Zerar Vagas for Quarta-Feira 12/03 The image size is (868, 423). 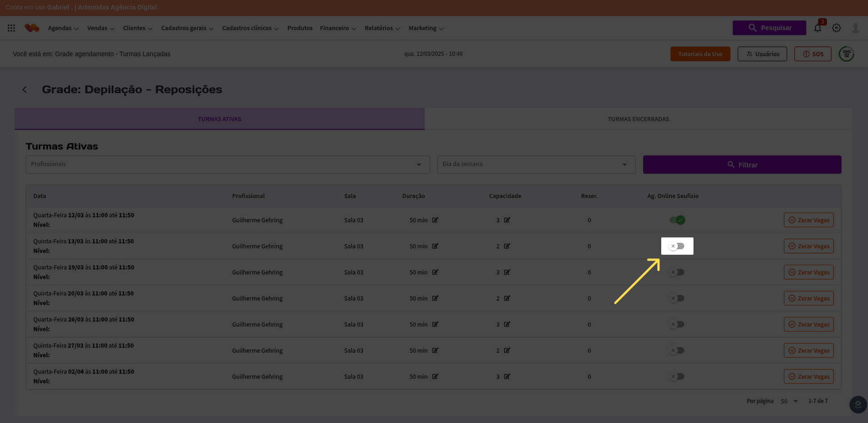point(808,220)
